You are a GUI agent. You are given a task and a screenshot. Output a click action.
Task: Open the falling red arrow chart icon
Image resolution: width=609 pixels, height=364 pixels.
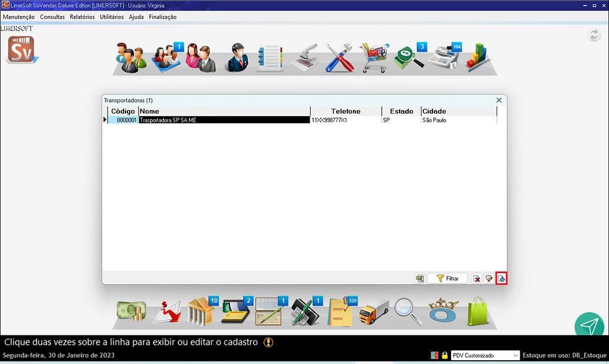point(167,312)
